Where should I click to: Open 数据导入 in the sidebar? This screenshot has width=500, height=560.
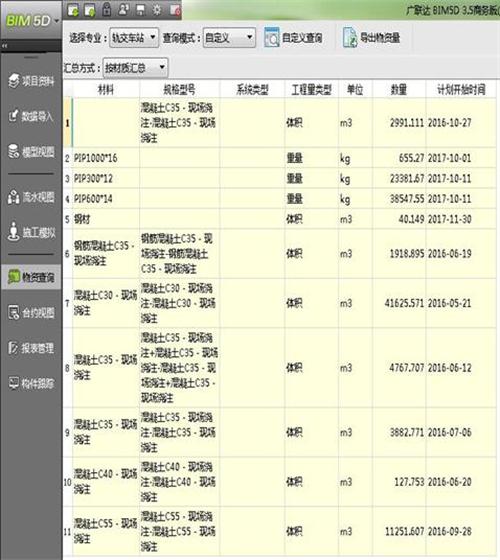click(x=31, y=116)
